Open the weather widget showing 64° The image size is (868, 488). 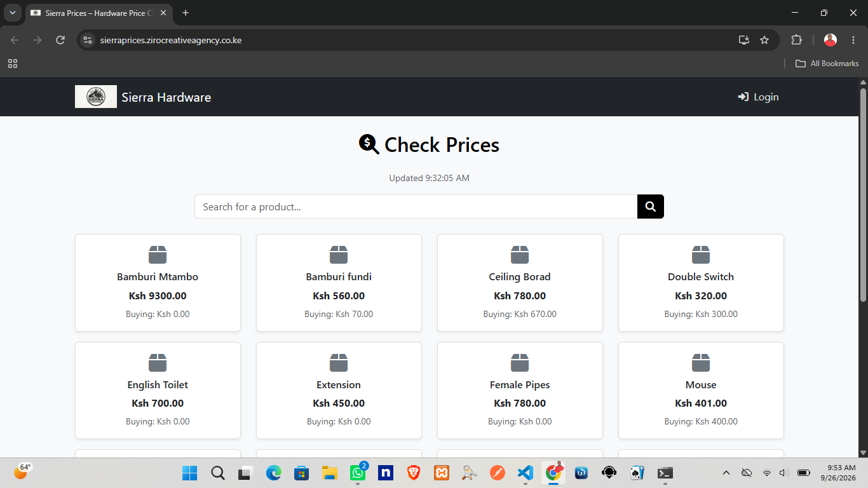(x=22, y=471)
